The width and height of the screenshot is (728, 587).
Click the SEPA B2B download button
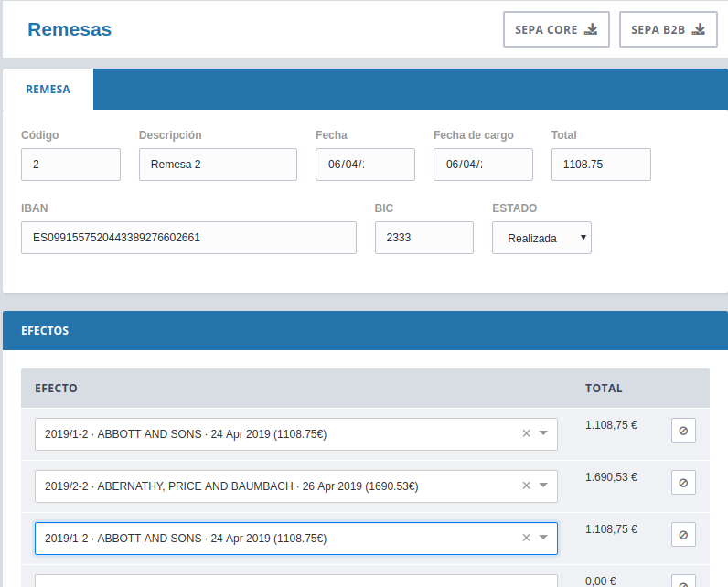(x=668, y=29)
